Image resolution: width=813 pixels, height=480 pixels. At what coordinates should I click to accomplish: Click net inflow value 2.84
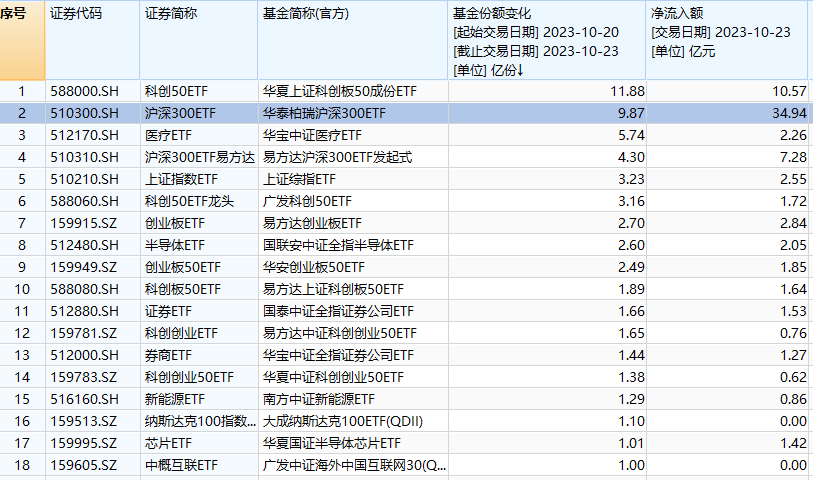coord(793,223)
